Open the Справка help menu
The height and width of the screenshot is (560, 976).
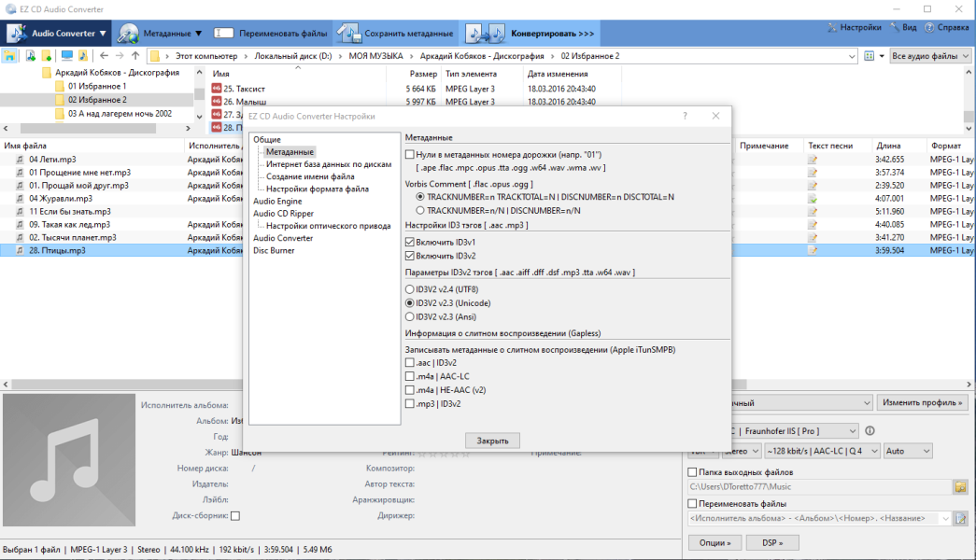coord(947,27)
